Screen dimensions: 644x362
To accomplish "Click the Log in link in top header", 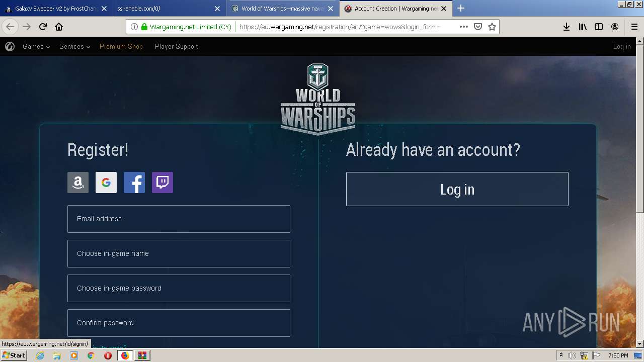I will pyautogui.click(x=622, y=47).
